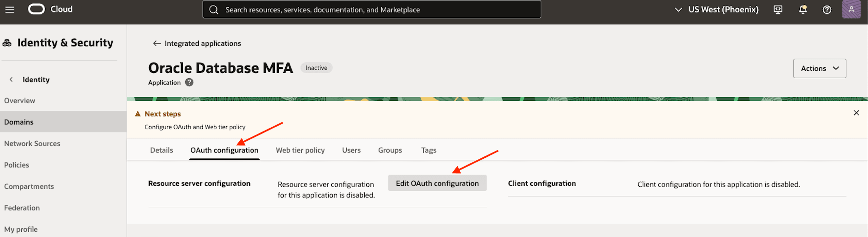
Task: Open the hamburger navigation menu
Action: [x=10, y=10]
